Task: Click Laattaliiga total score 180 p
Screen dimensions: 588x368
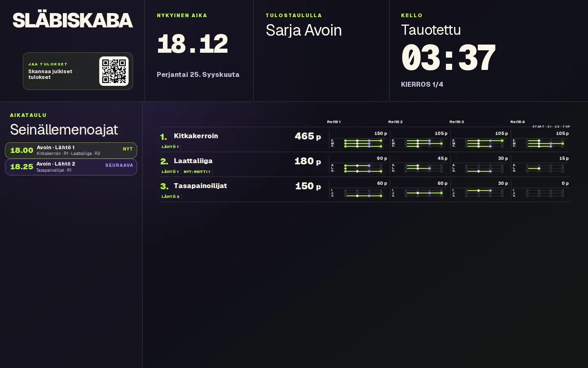Action: pyautogui.click(x=308, y=161)
